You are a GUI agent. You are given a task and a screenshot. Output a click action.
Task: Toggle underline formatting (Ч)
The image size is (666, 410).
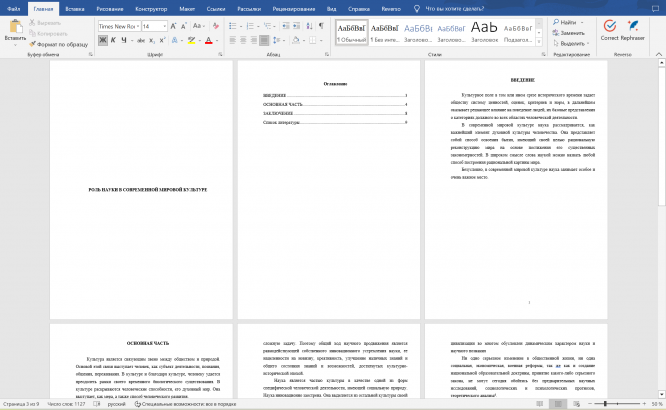pos(124,40)
